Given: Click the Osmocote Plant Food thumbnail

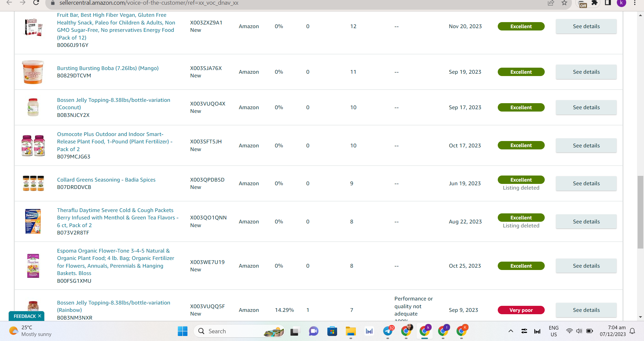Looking at the screenshot, I should click(x=33, y=145).
